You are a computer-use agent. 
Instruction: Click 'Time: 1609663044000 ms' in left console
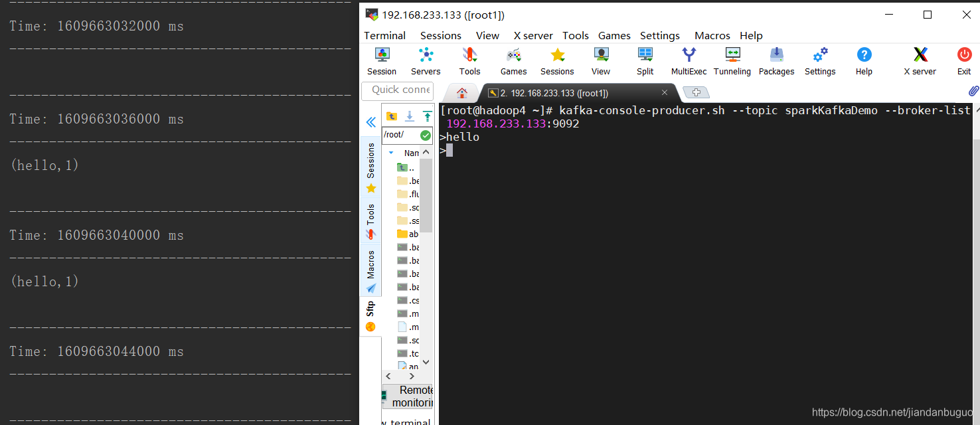[x=97, y=352]
